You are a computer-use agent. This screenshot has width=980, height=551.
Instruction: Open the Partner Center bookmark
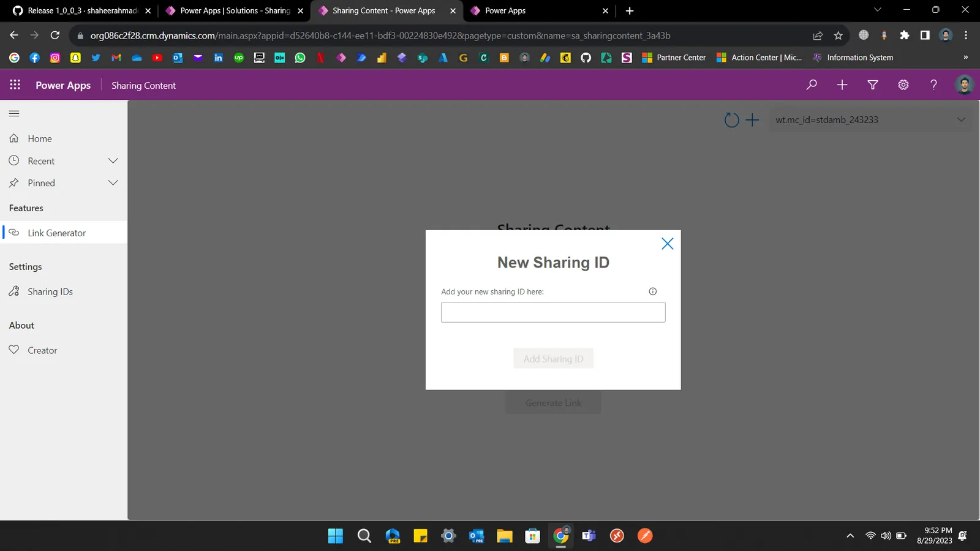point(674,58)
